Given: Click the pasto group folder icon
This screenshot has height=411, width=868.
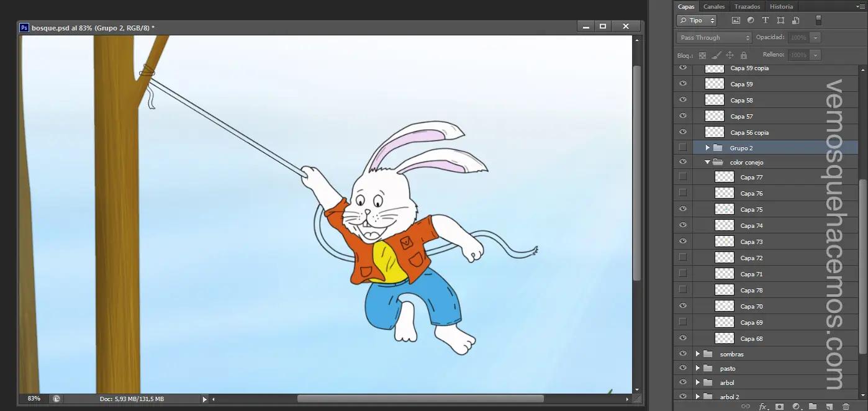Looking at the screenshot, I should [x=708, y=368].
